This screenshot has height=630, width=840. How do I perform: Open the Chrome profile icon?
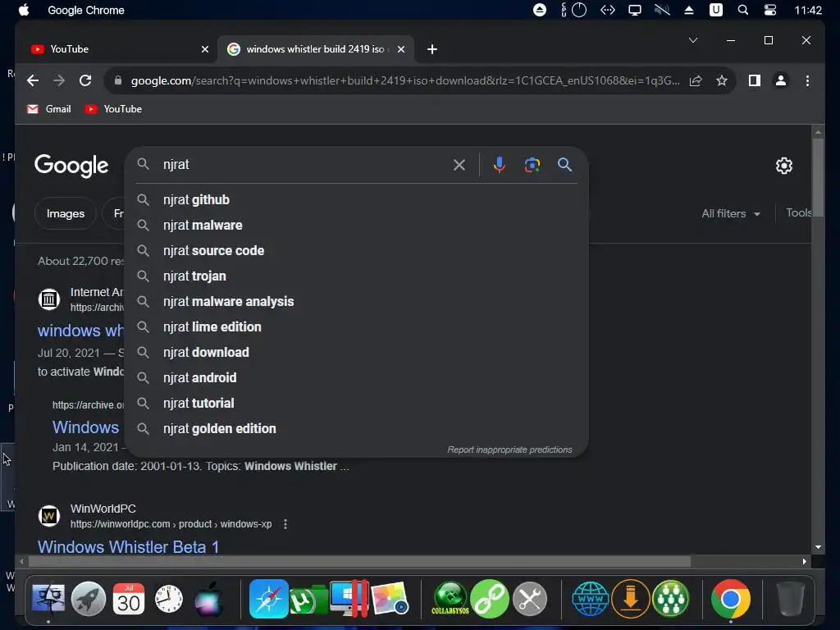[x=781, y=81]
